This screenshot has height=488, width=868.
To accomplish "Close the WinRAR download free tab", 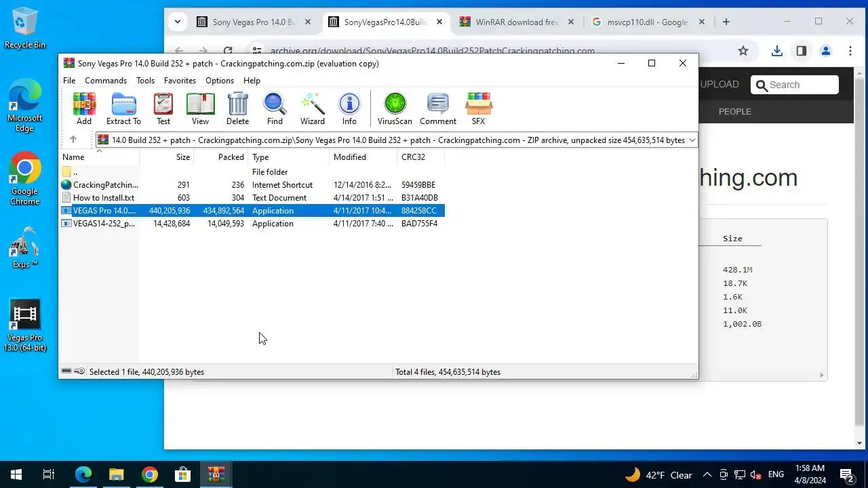I will click(x=570, y=22).
